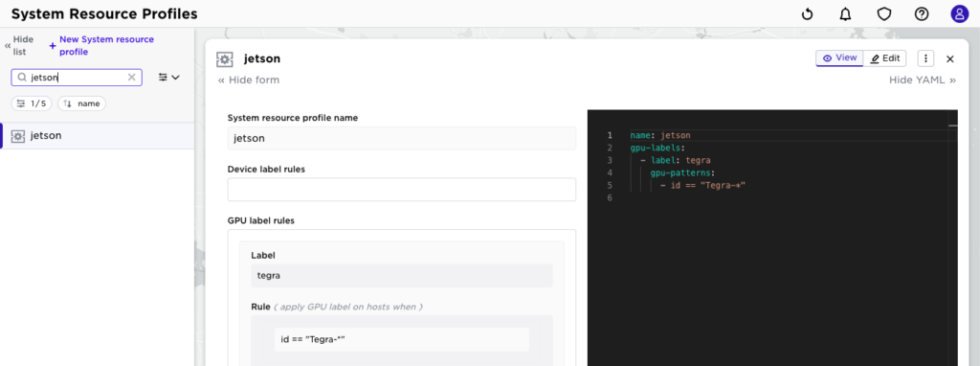The height and width of the screenshot is (366, 980).
Task: Toggle the name sort order chip
Action: [x=82, y=103]
